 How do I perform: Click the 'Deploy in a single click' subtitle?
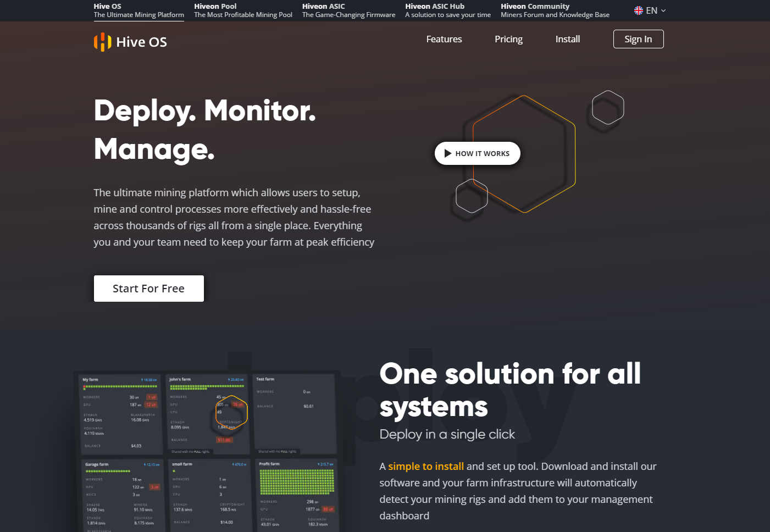click(x=447, y=434)
